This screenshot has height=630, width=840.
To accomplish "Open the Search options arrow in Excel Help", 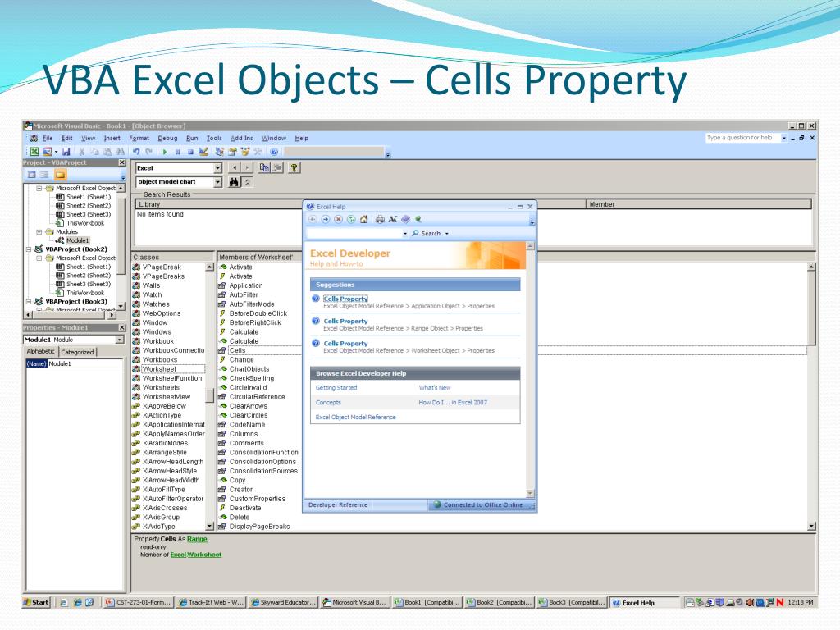I will (447, 234).
